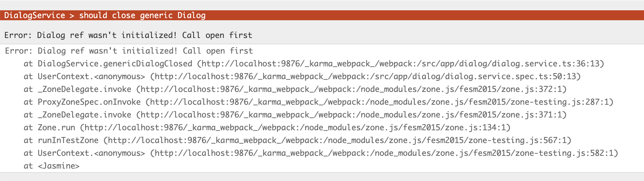Select ProxyZoneSpec.onInvoke in the stack trace
Screen dimensions: 644x181
pos(89,102)
